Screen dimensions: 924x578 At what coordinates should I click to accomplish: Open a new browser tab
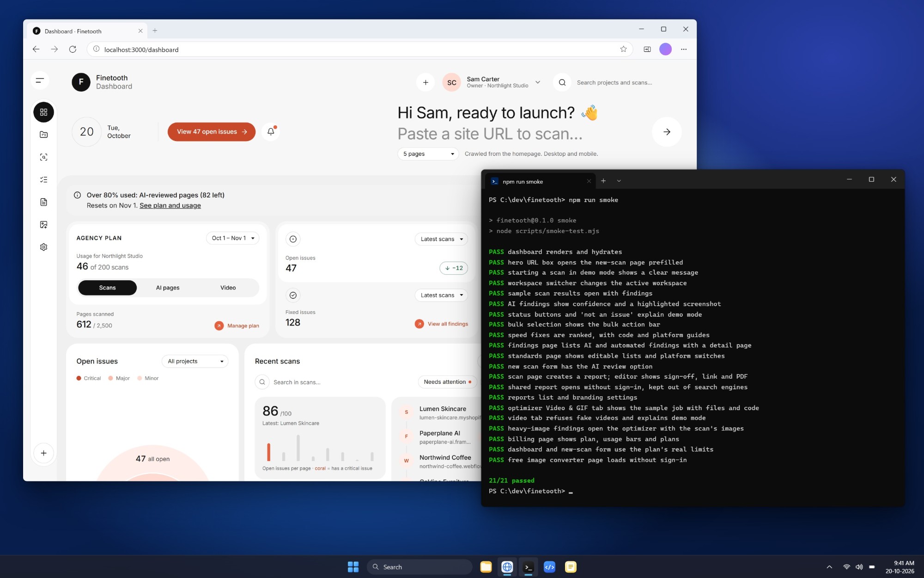pos(155,31)
